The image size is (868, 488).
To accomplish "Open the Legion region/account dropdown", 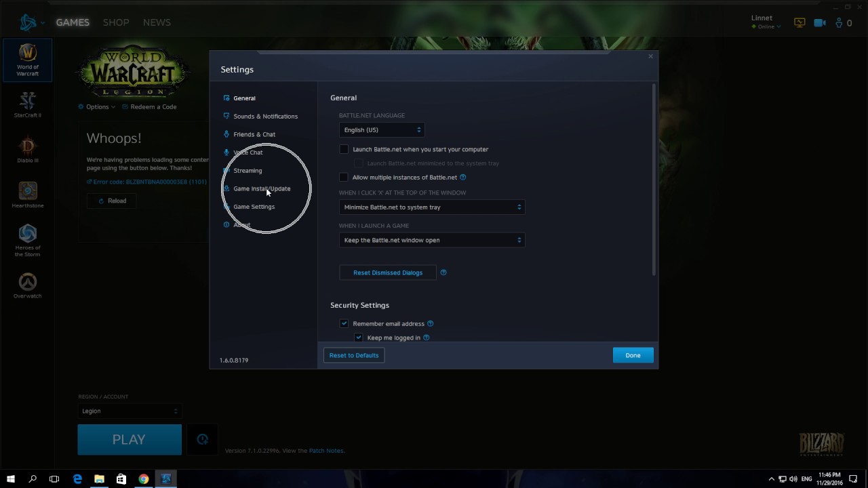I will (130, 411).
